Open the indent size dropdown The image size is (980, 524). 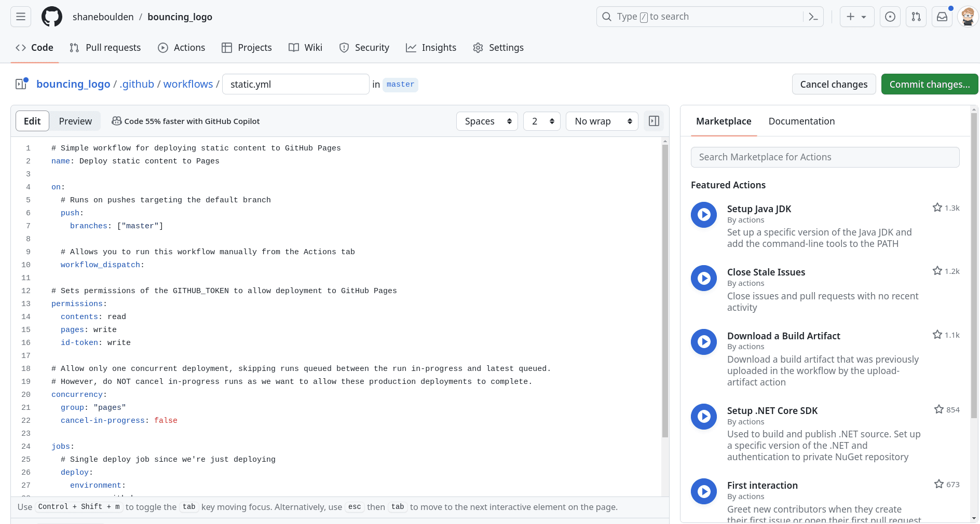click(x=542, y=121)
